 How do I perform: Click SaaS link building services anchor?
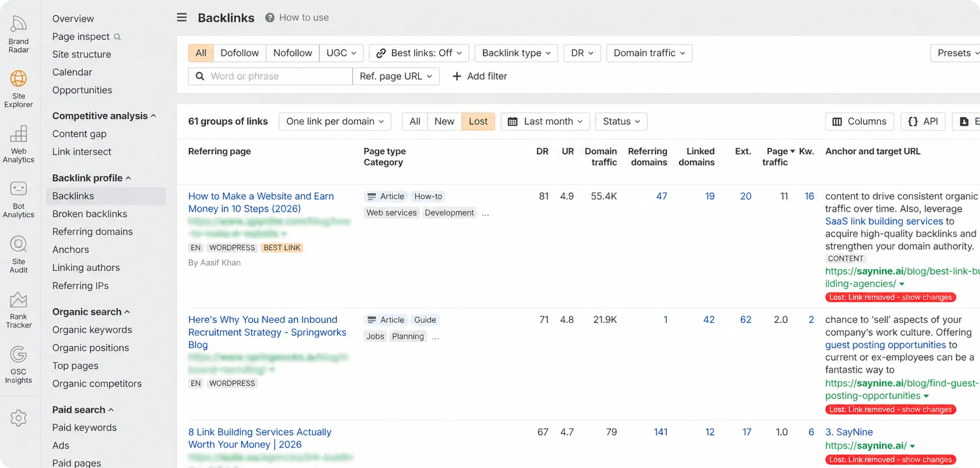tap(884, 221)
